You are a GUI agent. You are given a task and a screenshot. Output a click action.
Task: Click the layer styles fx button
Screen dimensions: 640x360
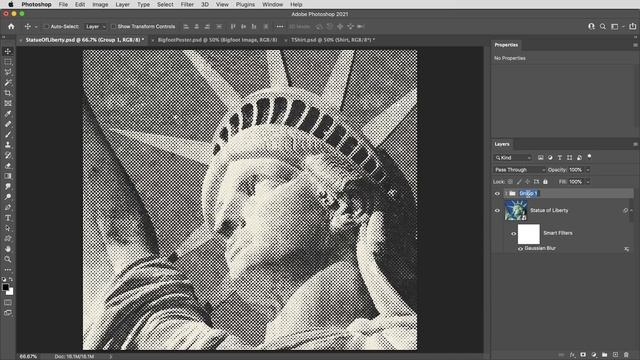pos(572,355)
